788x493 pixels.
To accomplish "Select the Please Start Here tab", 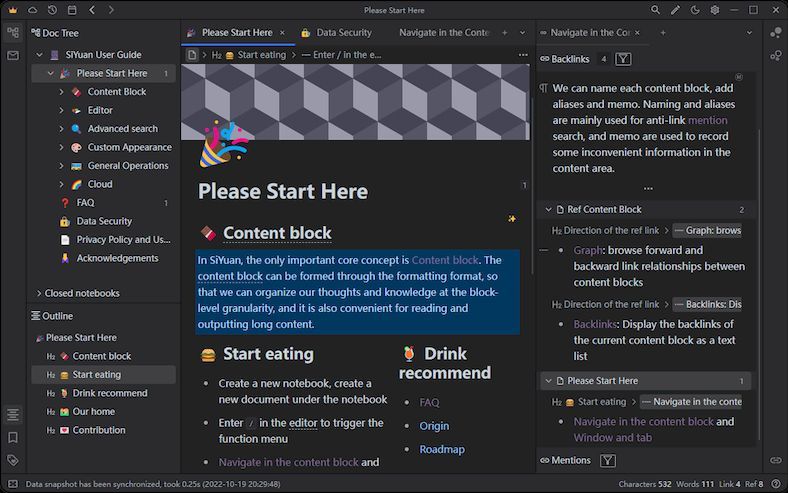I will 236,33.
